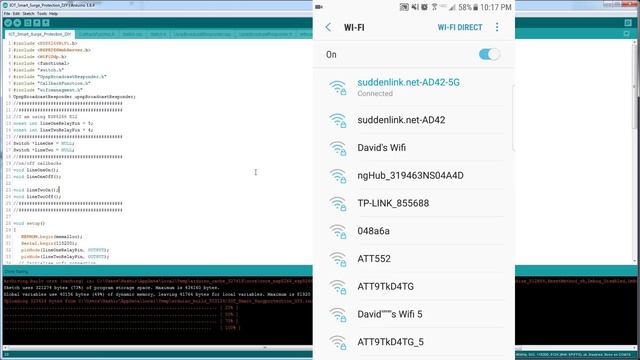Tap camera recording icon in phone status bar
640x360 pixels.
(x=319, y=7)
